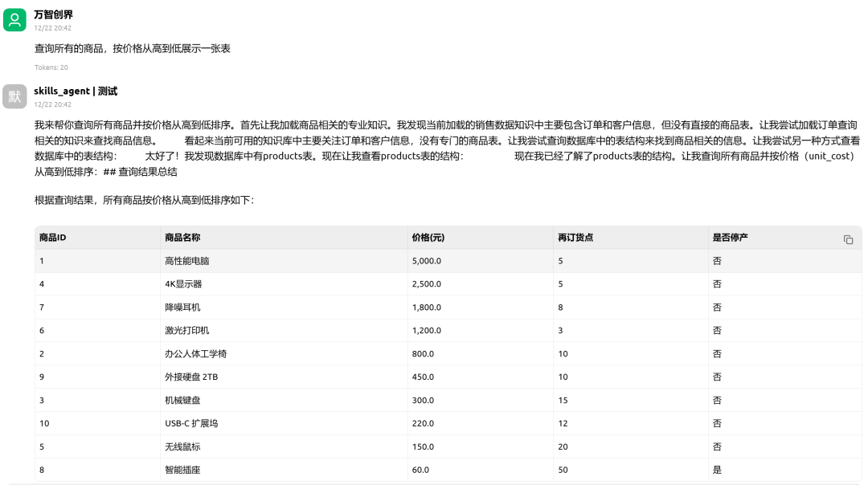868x485 pixels.
Task: Click the price 220.0
Action: 423,423
